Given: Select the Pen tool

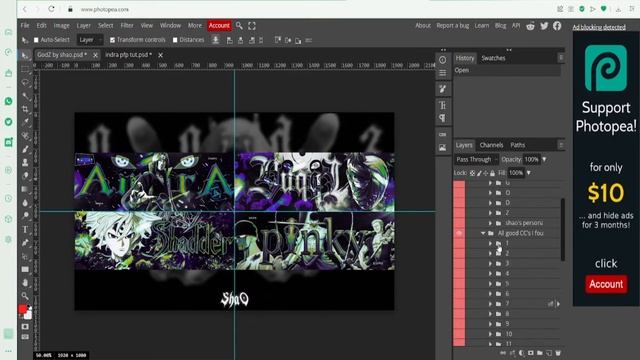Looking at the screenshot, I should (x=25, y=242).
